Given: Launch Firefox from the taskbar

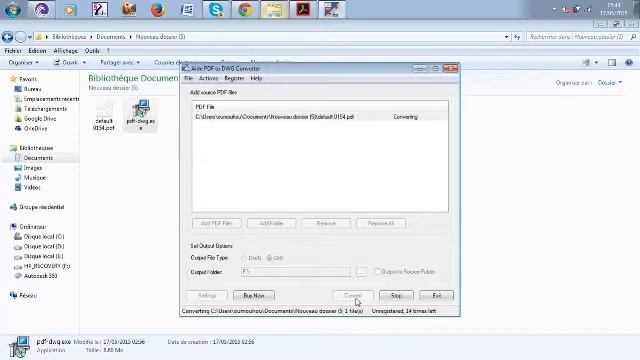Looking at the screenshot, I should click(x=158, y=9).
